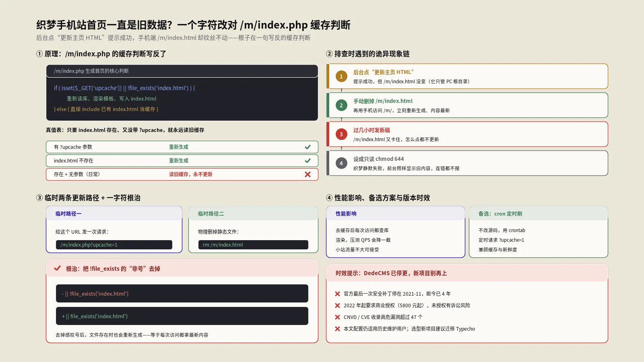
Task: Click the 有 ?upcache 参数 cell
Action: [73, 147]
